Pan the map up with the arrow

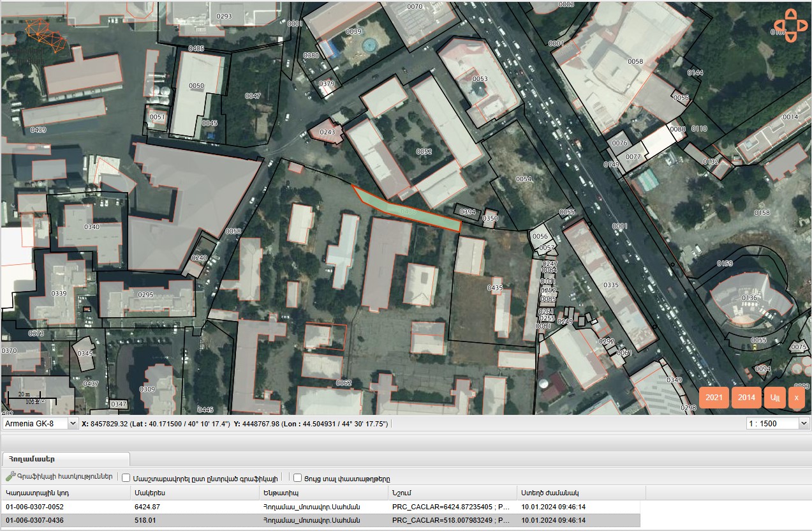point(791,14)
